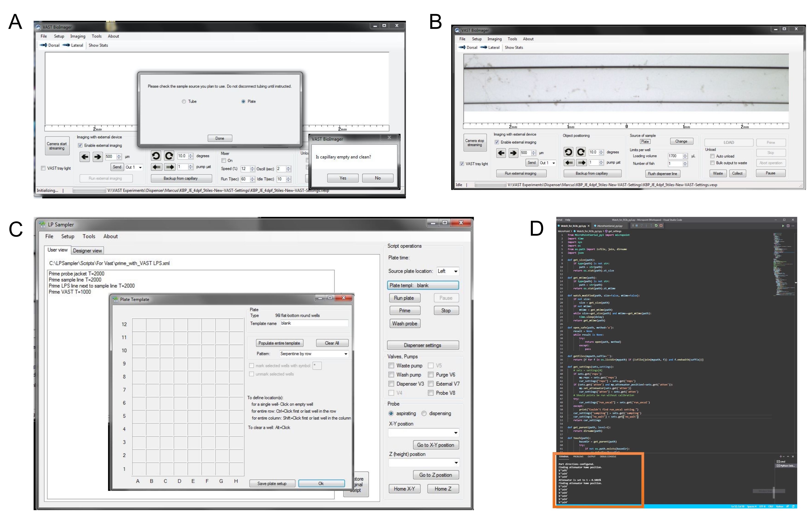Pause the debugger in VS Code toolbar
Viewport: 812px width, 529px height.
point(637,225)
